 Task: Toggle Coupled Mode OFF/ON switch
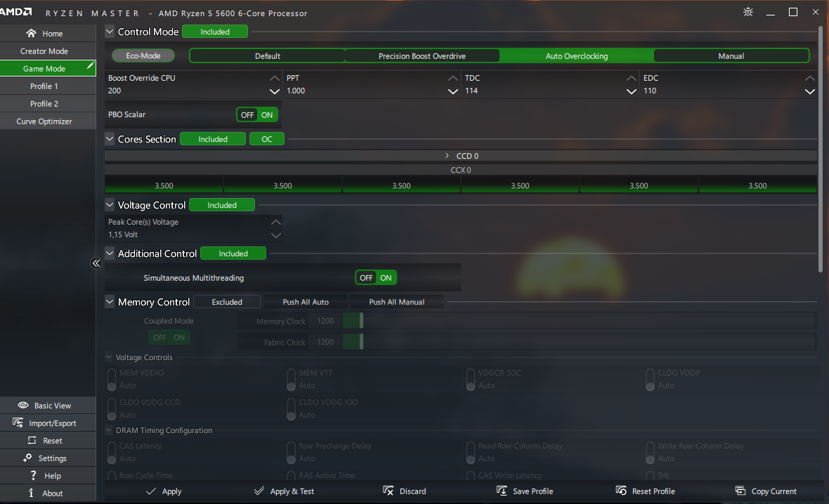tap(169, 338)
